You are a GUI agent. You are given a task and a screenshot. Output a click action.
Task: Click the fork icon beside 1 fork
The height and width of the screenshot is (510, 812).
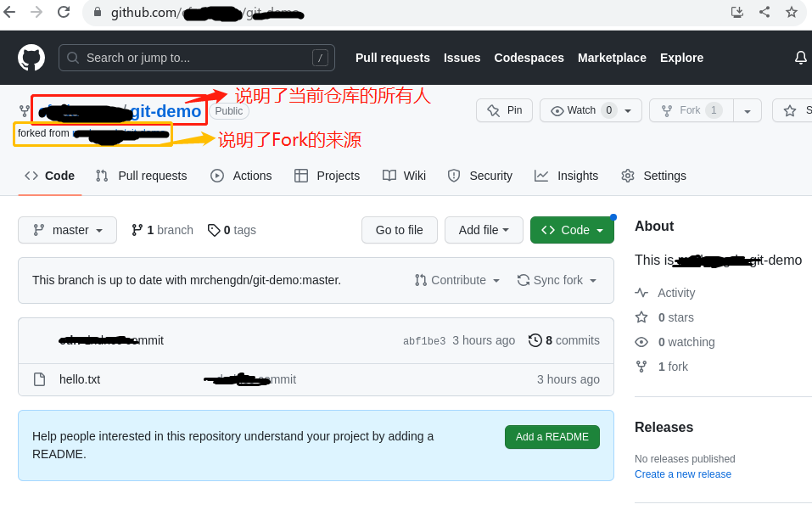click(641, 367)
